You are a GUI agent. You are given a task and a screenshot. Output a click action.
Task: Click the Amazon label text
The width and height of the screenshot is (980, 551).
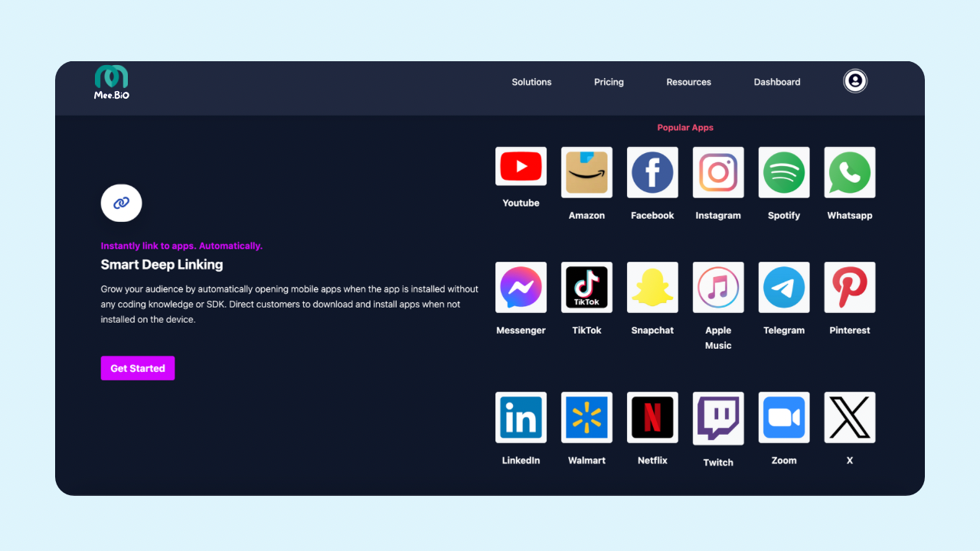click(x=586, y=216)
